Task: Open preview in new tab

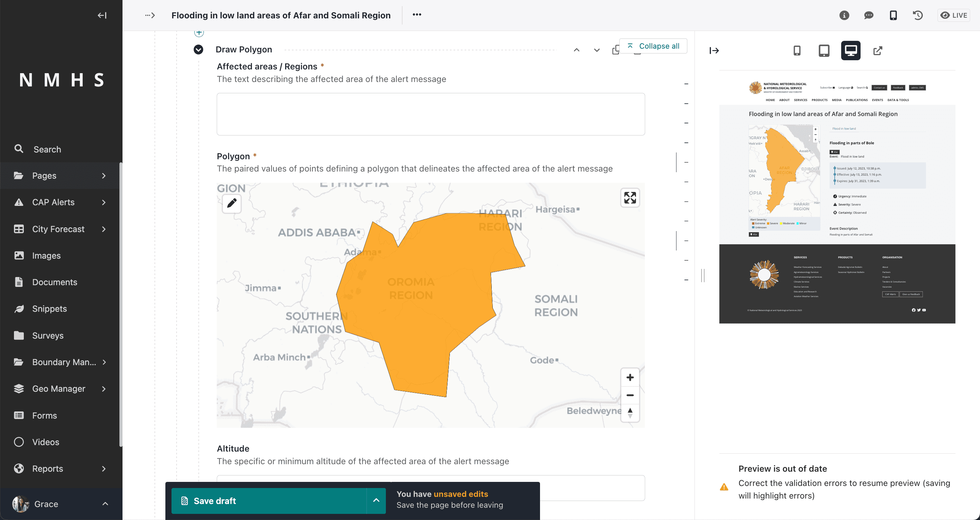Action: pos(878,51)
